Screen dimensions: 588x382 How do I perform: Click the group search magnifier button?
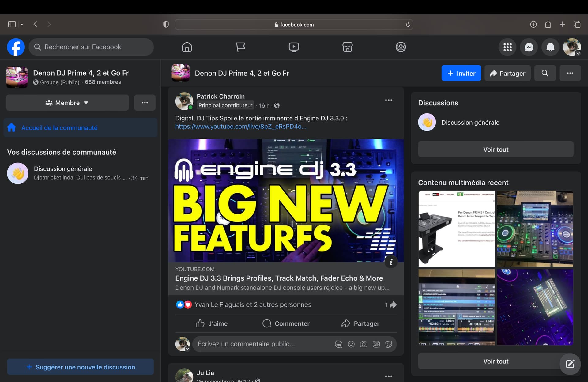545,73
